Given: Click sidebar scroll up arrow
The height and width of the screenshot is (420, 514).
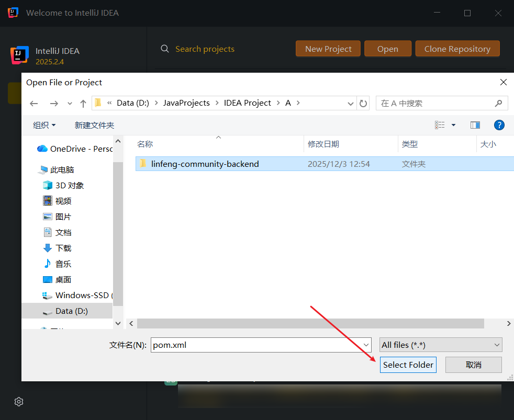Looking at the screenshot, I should point(118,141).
